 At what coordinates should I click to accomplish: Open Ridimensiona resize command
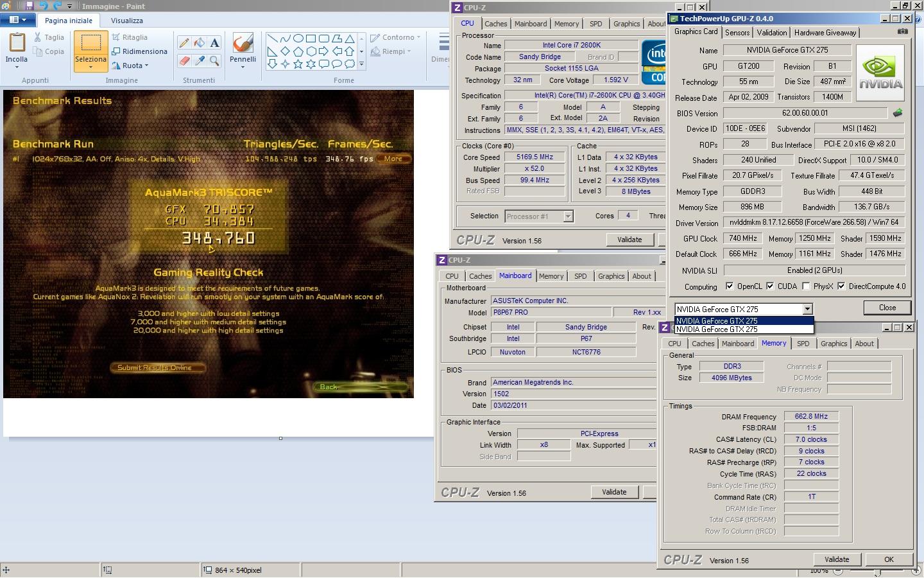(140, 51)
